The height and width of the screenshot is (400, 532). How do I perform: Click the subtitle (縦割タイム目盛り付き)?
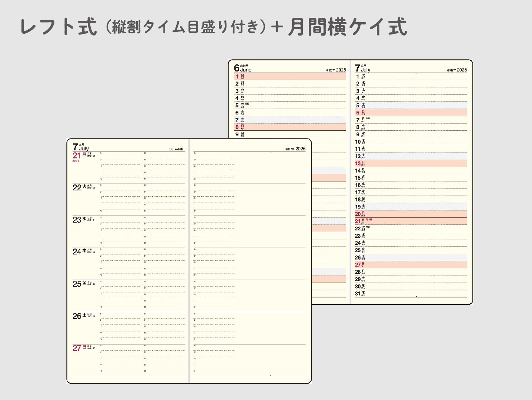186,27
